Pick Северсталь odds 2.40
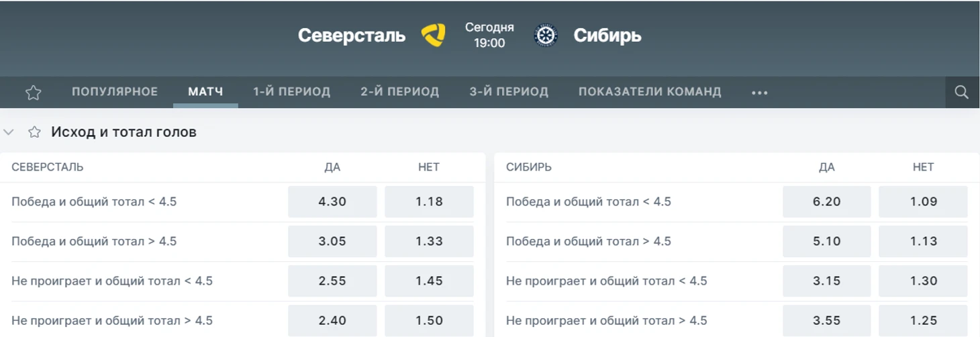980x337 pixels. coord(332,320)
